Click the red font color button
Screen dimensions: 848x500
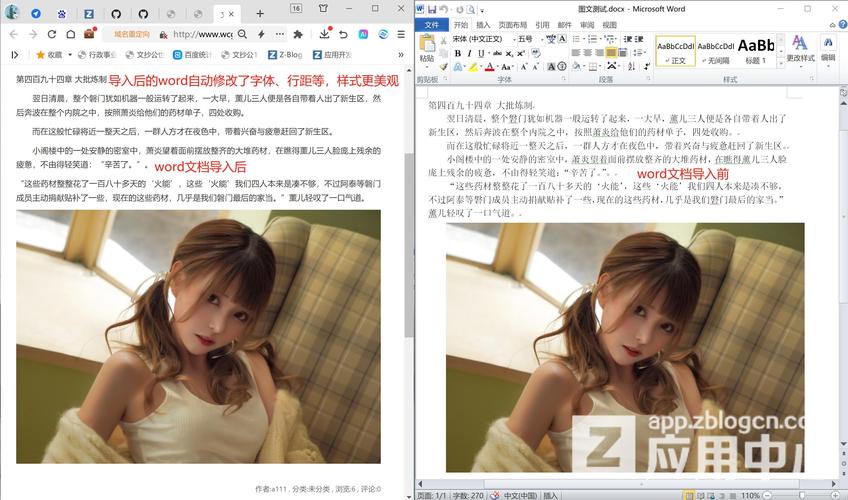(x=489, y=66)
